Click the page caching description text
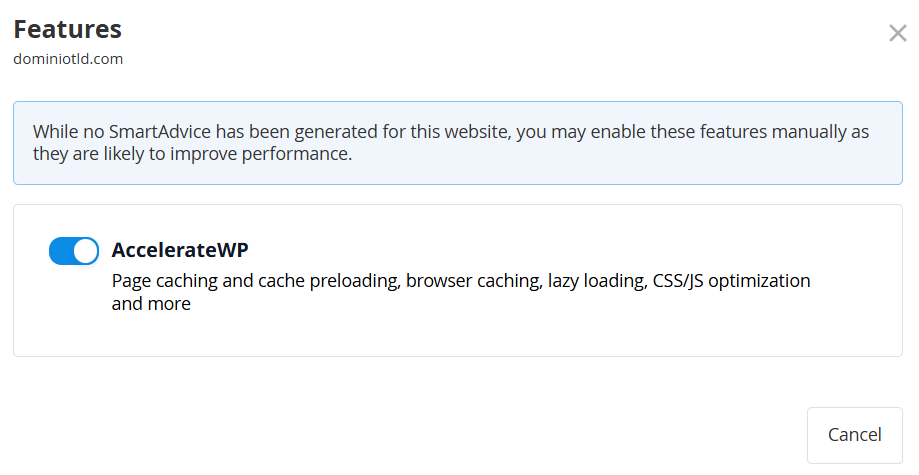The height and width of the screenshot is (475, 919). coord(461,292)
